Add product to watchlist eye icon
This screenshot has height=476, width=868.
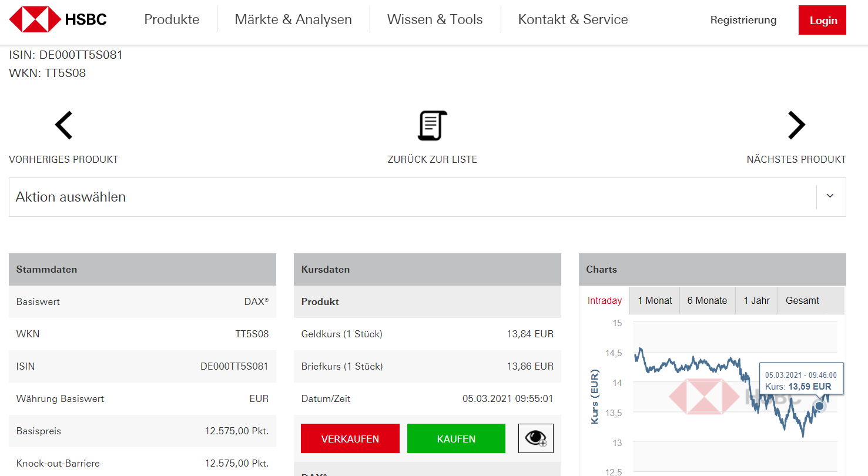tap(535, 438)
